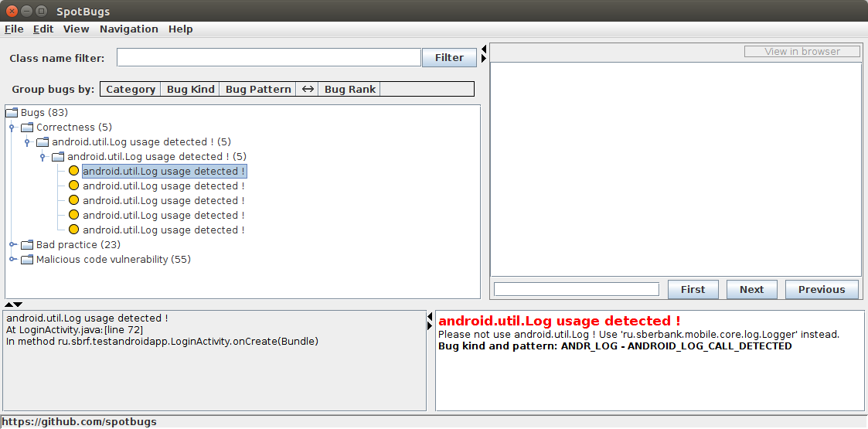Viewport: 868px width, 429px height.
Task: Select the Category grouping header
Action: pos(131,89)
